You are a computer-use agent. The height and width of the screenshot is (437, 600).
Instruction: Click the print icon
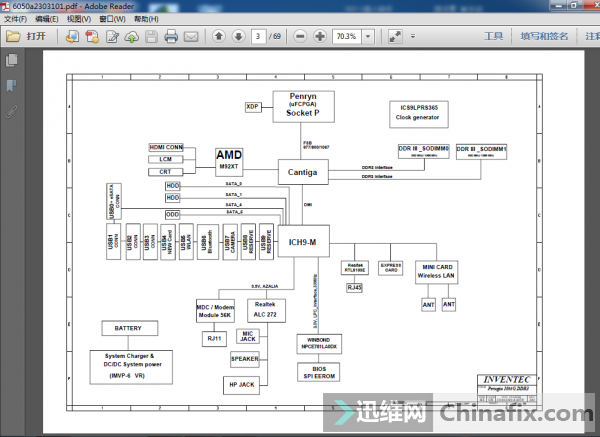pos(171,36)
